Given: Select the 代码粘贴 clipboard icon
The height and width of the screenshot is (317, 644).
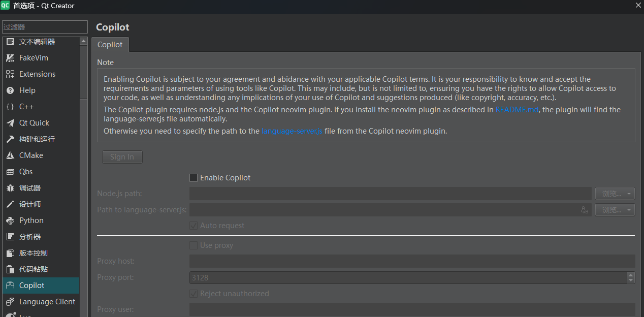Looking at the screenshot, I should point(10,269).
